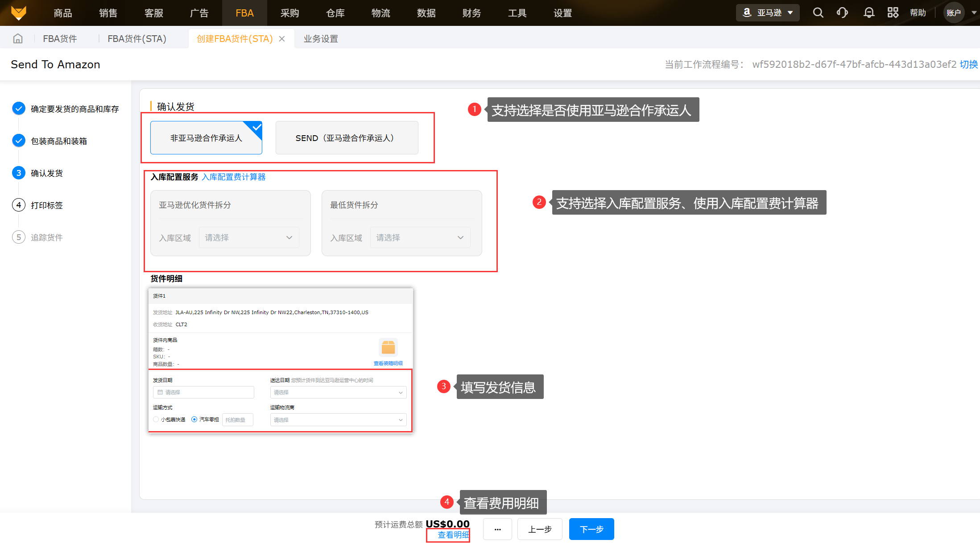The width and height of the screenshot is (980, 544).
Task: Go to the home icon tab
Action: click(18, 39)
